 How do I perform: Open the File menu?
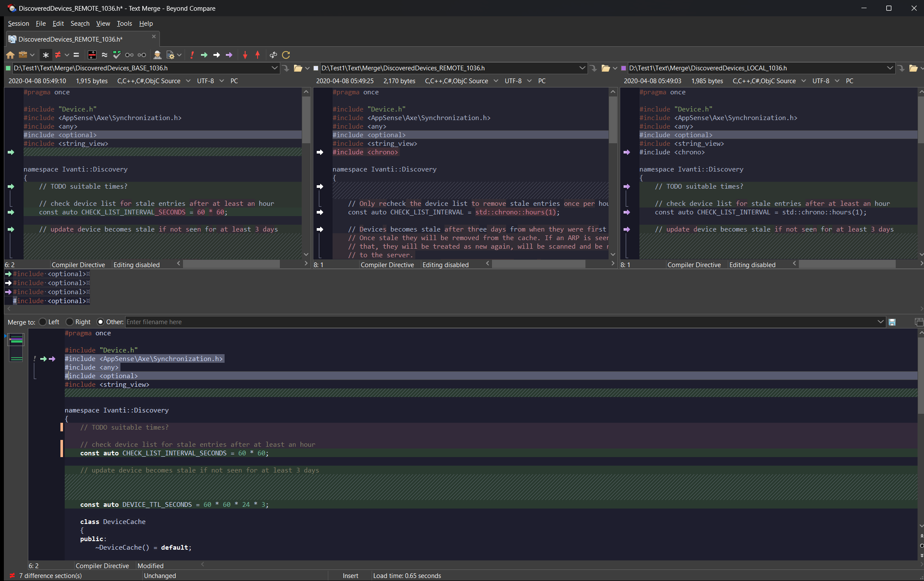click(41, 24)
